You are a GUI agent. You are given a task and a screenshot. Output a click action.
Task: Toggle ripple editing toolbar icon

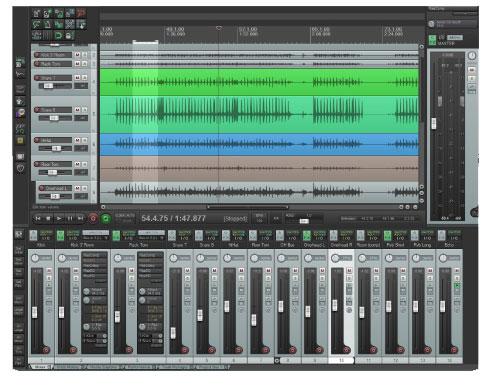click(81, 24)
